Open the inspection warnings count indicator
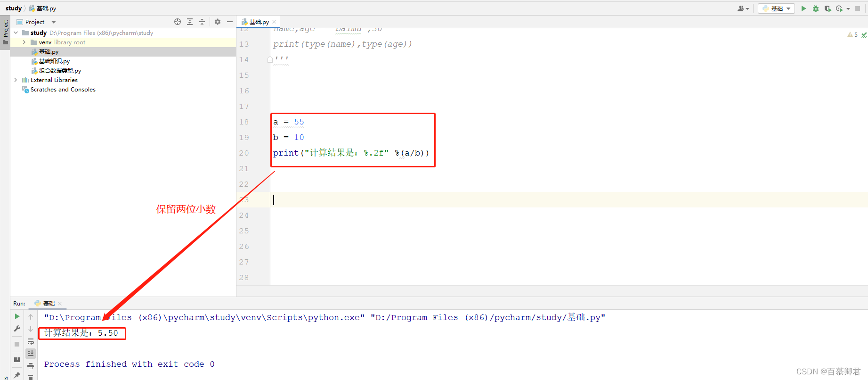Image resolution: width=868 pixels, height=380 pixels. (x=852, y=34)
